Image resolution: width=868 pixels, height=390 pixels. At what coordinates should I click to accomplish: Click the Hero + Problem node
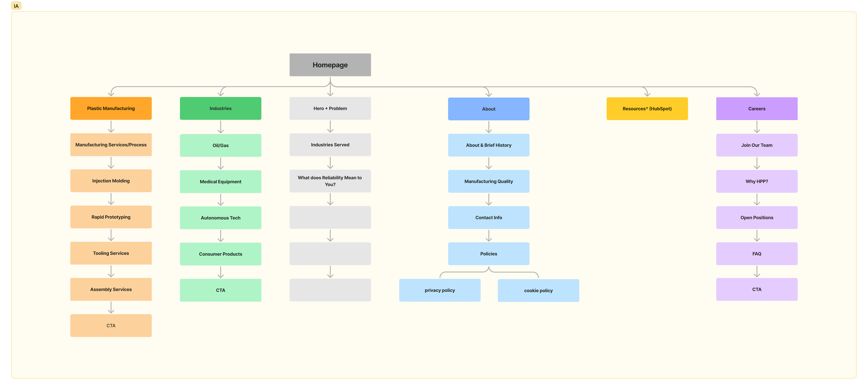point(330,108)
